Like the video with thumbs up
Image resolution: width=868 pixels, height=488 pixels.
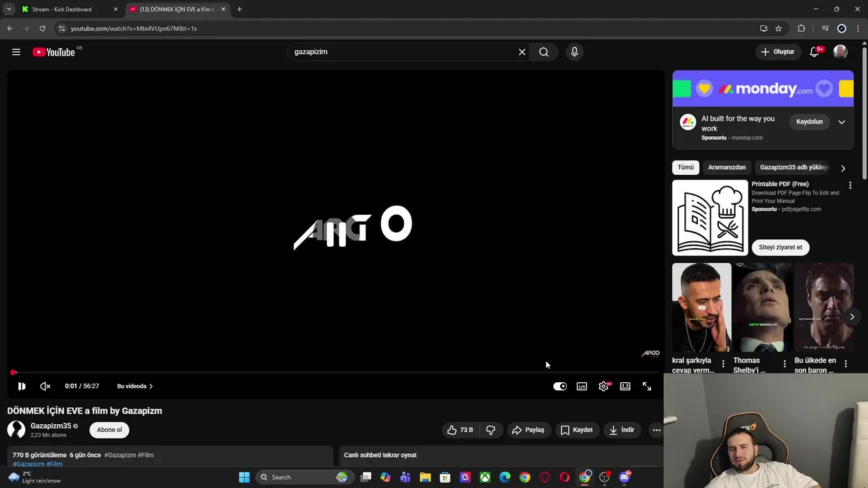pos(460,430)
